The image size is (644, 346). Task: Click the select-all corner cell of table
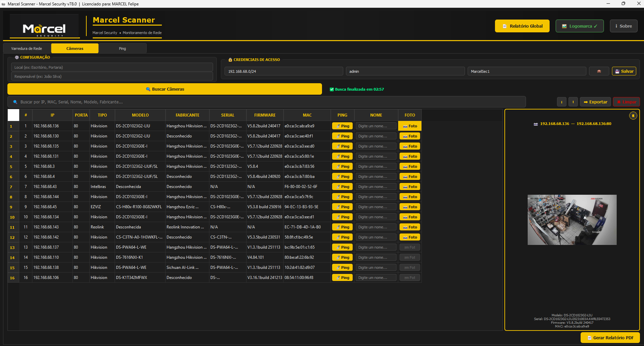pyautogui.click(x=13, y=115)
